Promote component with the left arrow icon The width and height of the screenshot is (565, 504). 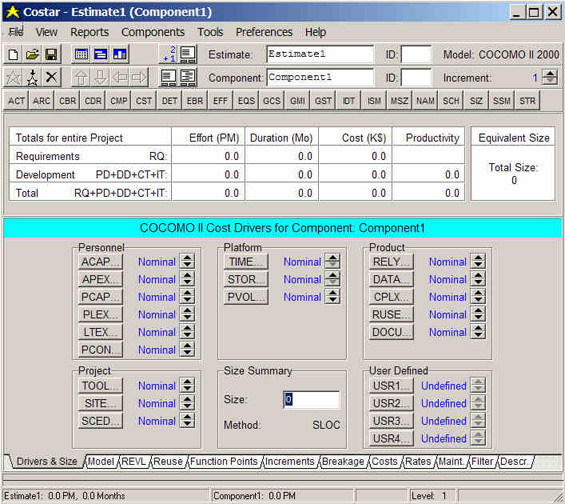[120, 77]
